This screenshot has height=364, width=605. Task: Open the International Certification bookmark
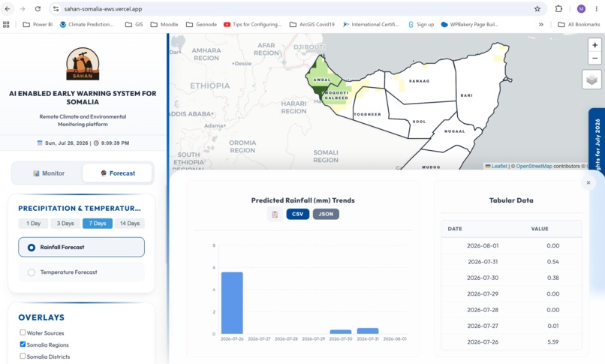click(371, 24)
